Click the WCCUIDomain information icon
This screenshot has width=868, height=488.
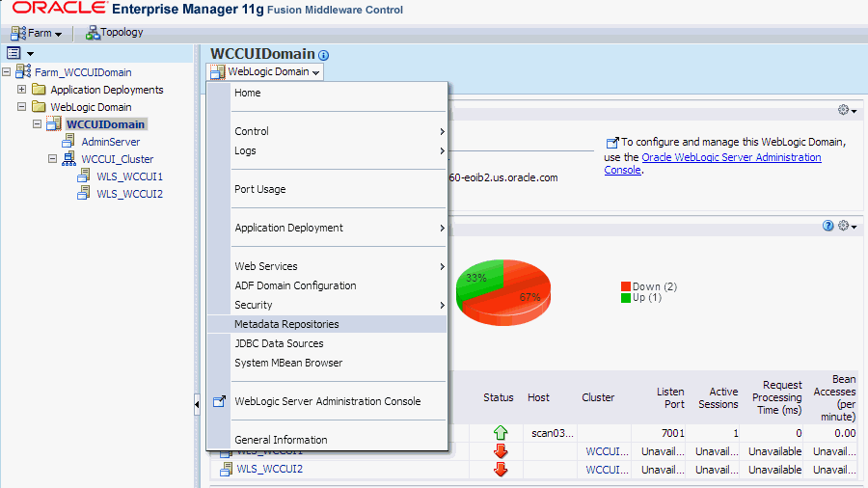[324, 55]
